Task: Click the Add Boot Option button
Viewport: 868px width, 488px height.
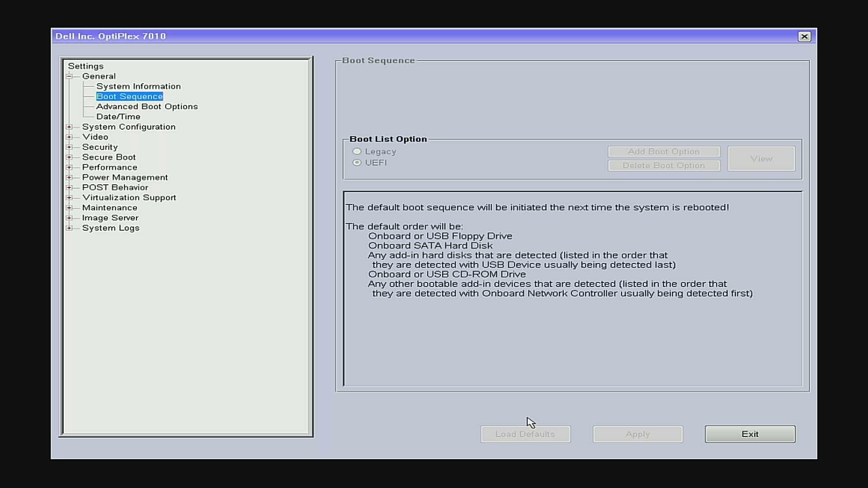Action: click(664, 152)
